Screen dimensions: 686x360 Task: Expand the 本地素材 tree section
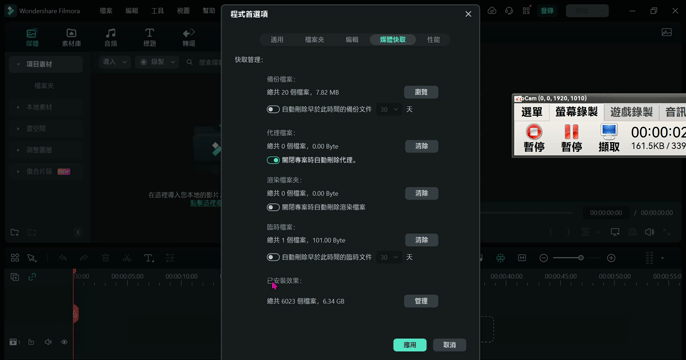[18, 107]
